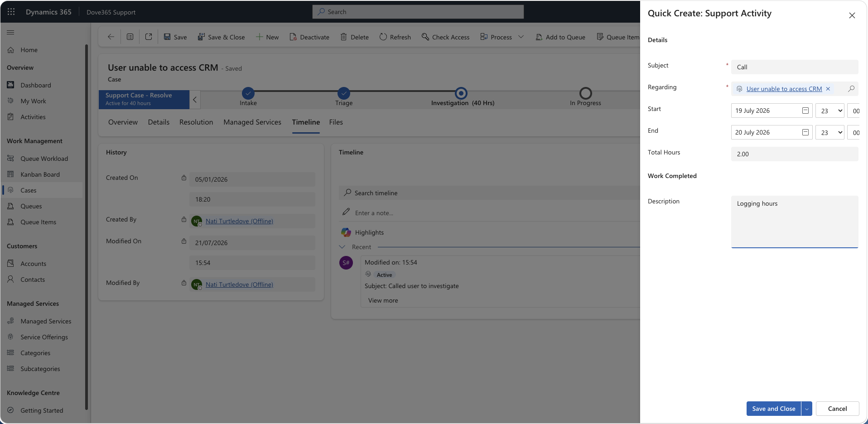The image size is (868, 424).
Task: Switch to the Timeline tab
Action: click(x=306, y=122)
